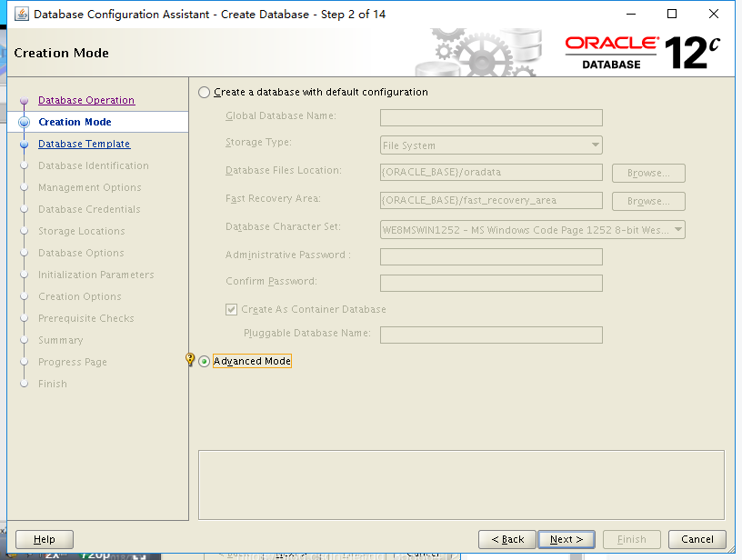Screen dimensions: 742x560
Task: Click the step node circle beside Finish
Action: (25, 384)
